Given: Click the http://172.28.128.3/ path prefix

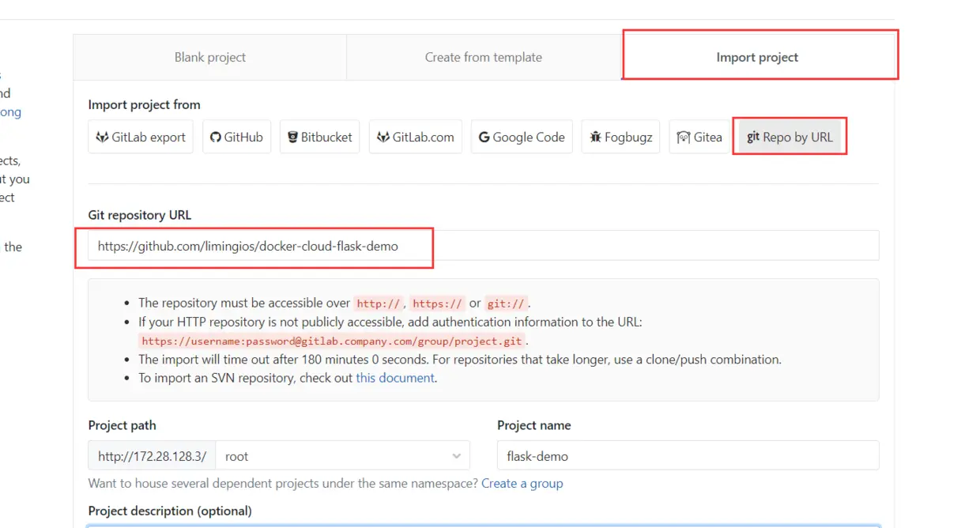Looking at the screenshot, I should (x=152, y=456).
